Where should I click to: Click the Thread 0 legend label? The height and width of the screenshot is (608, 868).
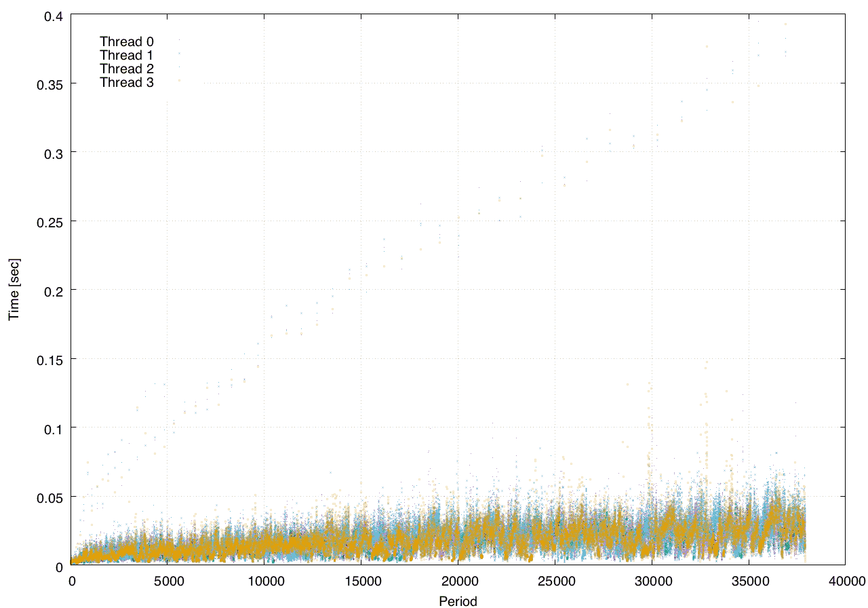[126, 41]
